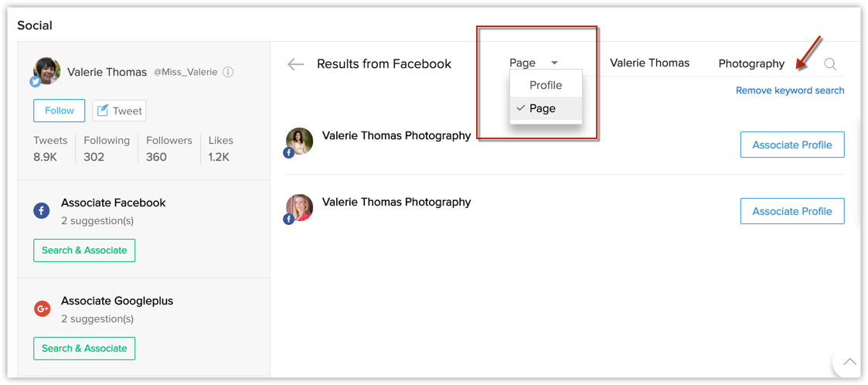Click Remove keyword search link
868x385 pixels.
[x=790, y=90]
